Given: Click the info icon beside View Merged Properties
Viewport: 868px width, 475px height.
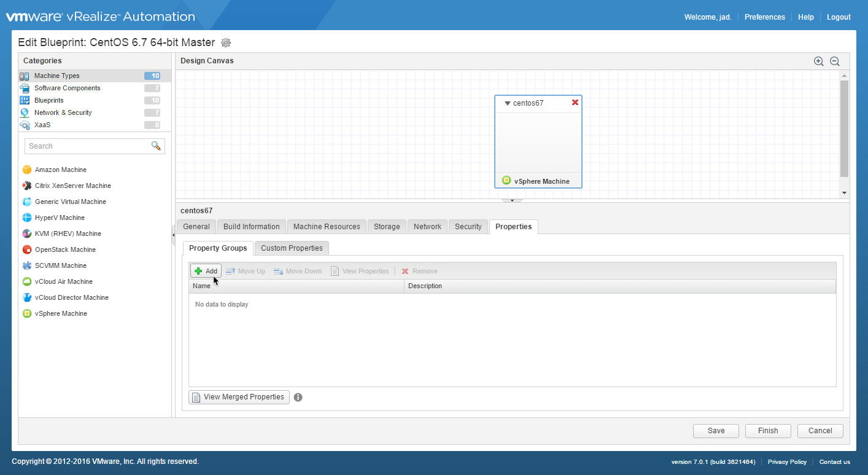Looking at the screenshot, I should (298, 397).
